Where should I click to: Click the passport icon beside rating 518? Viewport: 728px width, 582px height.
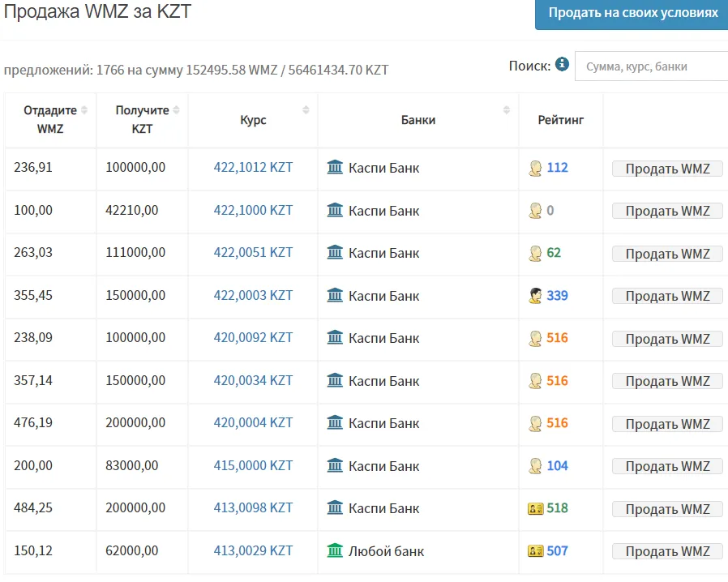click(535, 509)
